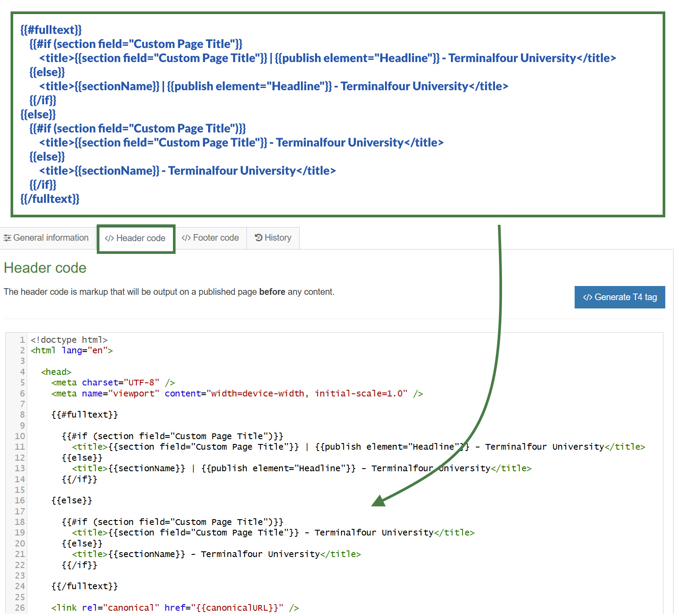
Task: Open the History tab
Action: pos(273,238)
